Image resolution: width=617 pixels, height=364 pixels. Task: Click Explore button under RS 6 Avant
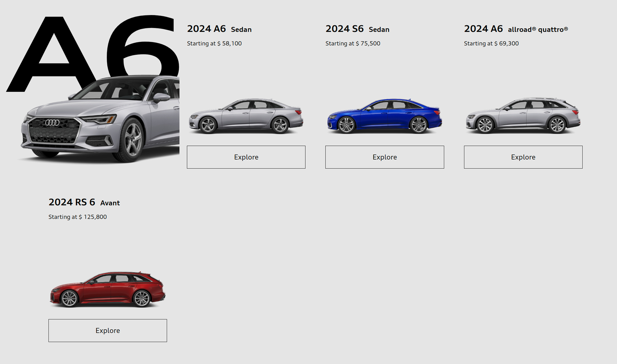pos(108,331)
